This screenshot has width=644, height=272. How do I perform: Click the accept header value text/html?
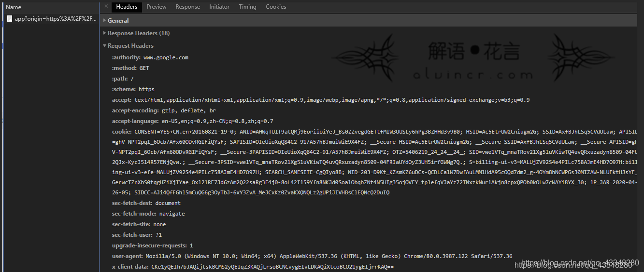coord(332,100)
